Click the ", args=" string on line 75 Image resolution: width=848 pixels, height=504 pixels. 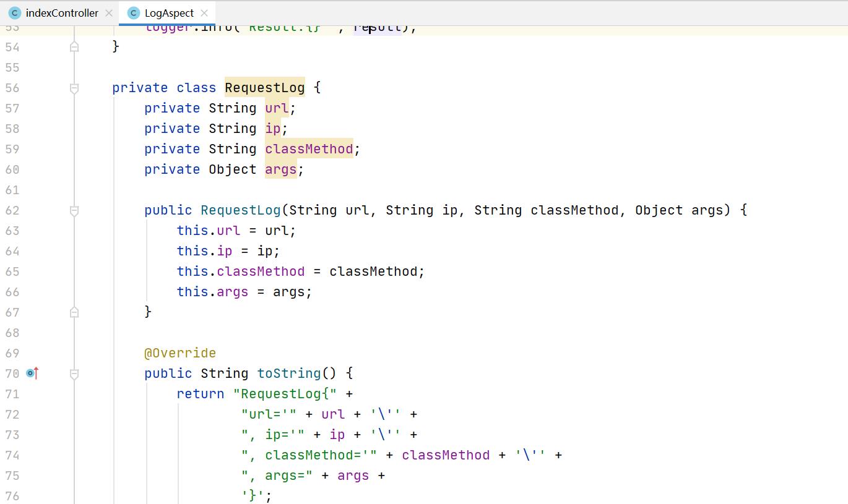pos(277,476)
